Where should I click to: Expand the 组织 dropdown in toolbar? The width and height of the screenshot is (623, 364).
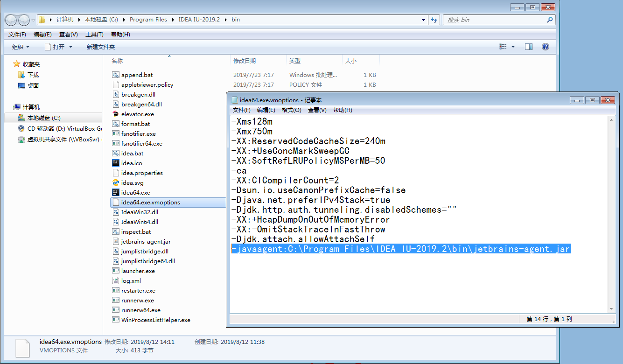pyautogui.click(x=21, y=47)
